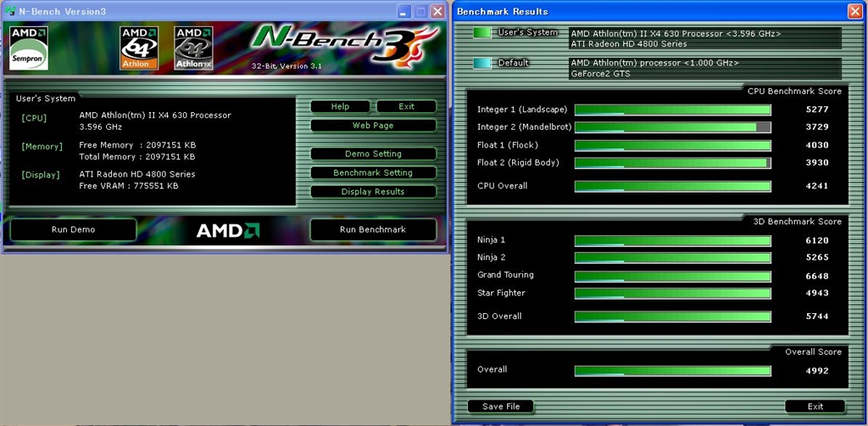Click the Ninja 1 value 6120
The height and width of the screenshot is (426, 868).
[x=817, y=240]
